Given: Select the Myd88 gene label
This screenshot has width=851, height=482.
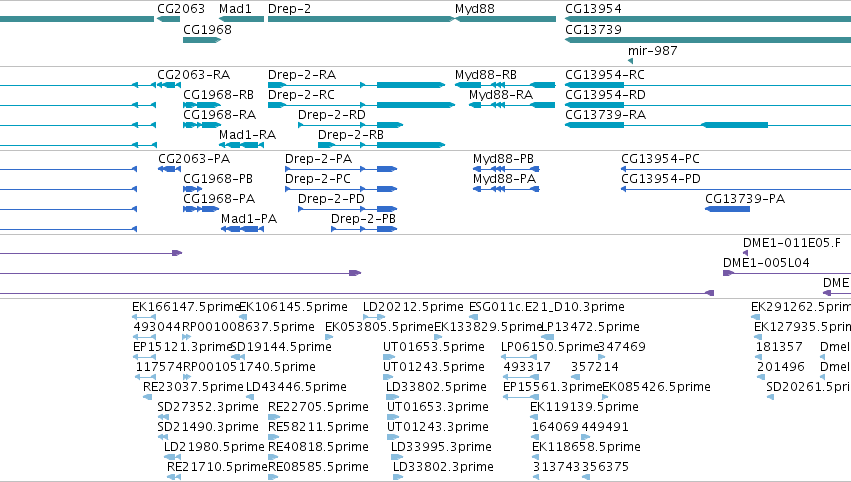Looking at the screenshot, I should (x=475, y=9).
